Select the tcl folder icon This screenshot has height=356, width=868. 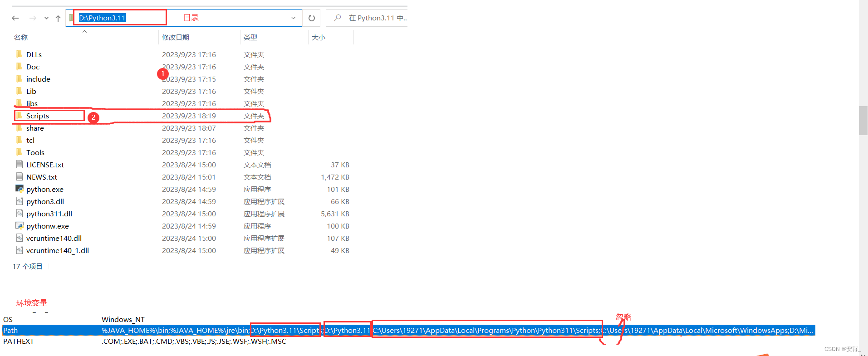(19, 140)
